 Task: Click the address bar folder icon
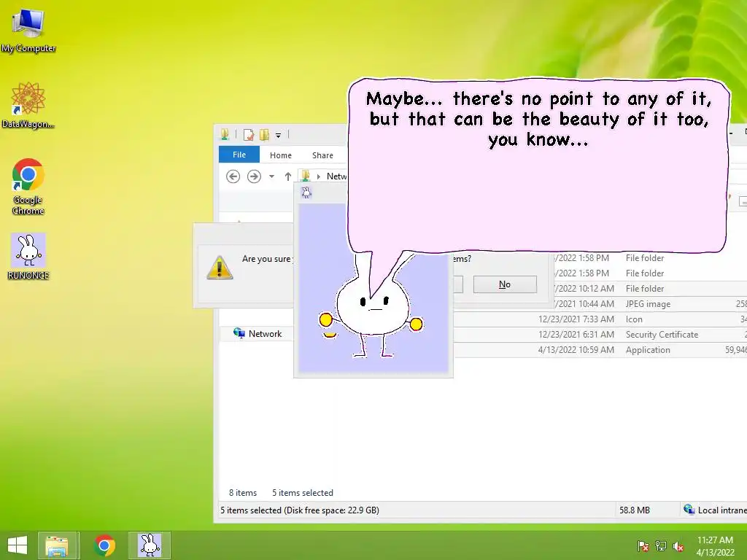306,176
